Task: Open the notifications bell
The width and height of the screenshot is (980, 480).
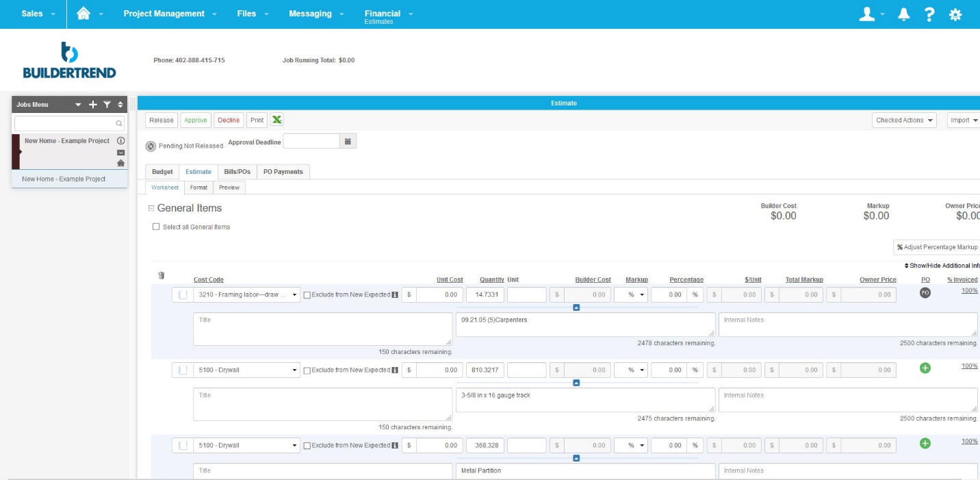Action: point(903,14)
